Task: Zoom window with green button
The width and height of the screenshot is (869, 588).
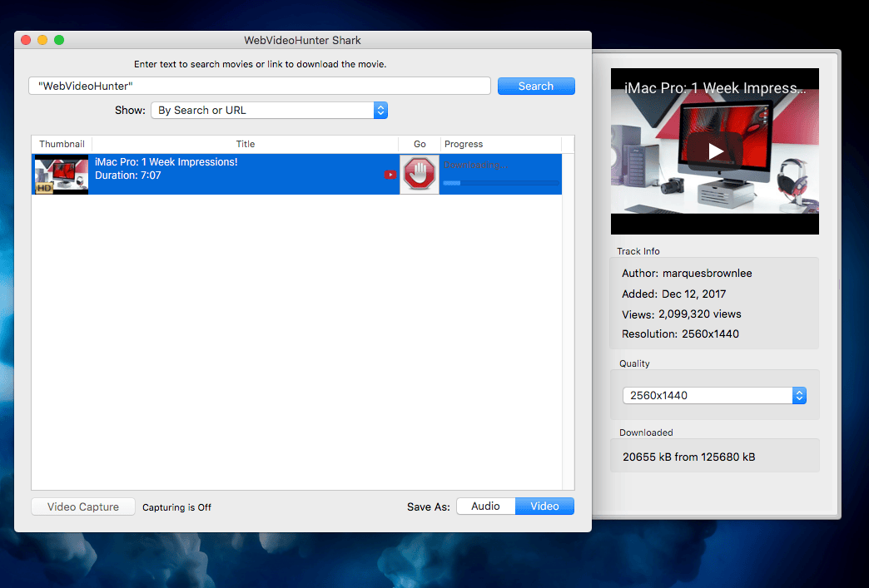Action: click(59, 40)
